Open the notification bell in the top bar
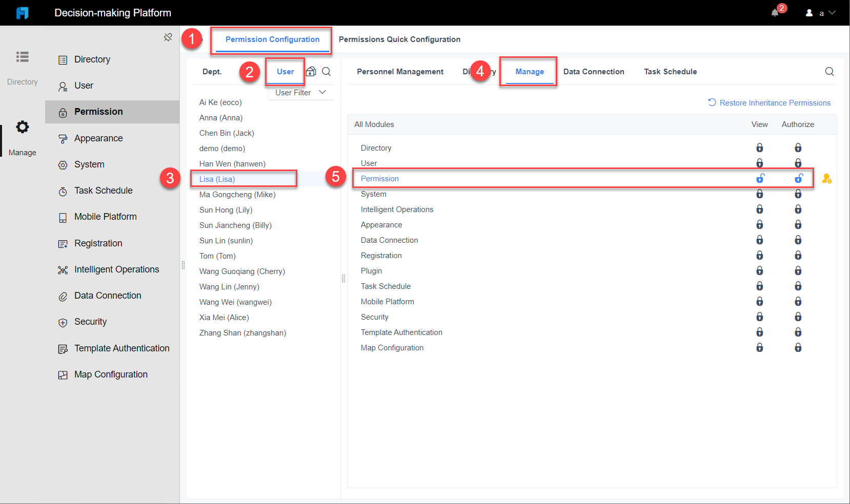The height and width of the screenshot is (504, 850). click(x=775, y=13)
